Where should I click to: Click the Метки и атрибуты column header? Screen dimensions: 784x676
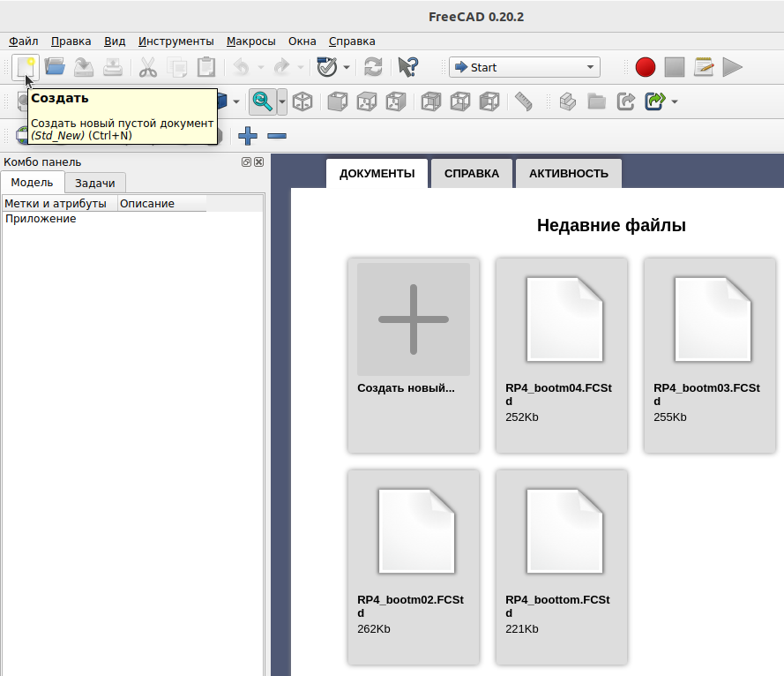pyautogui.click(x=59, y=204)
